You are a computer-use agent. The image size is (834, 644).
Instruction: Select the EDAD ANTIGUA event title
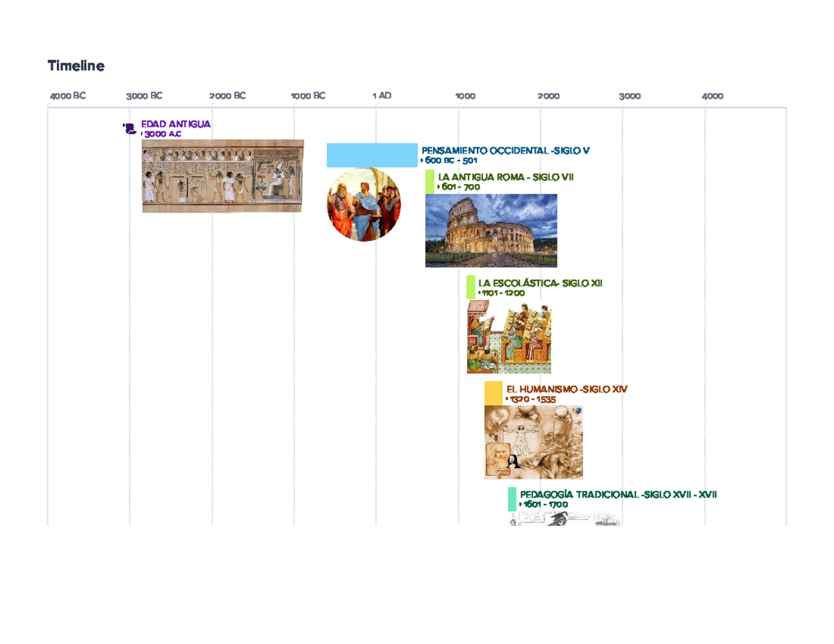[174, 124]
